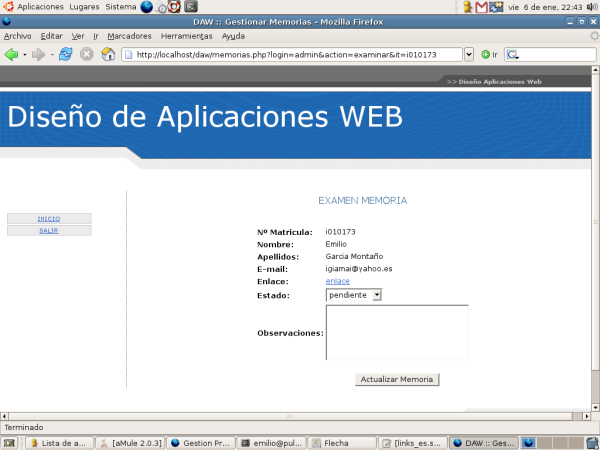Open the Herramientas menu

pos(186,35)
